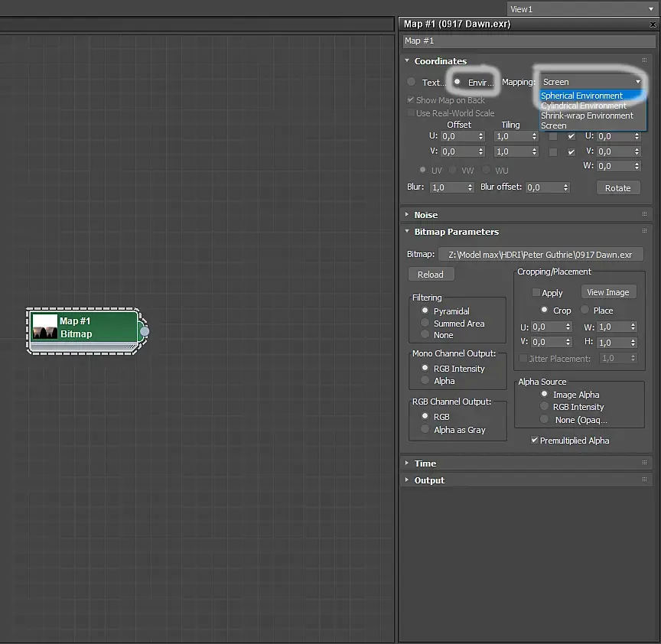661x644 pixels.
Task: Select the Summed Area filtering option
Action: tap(425, 324)
